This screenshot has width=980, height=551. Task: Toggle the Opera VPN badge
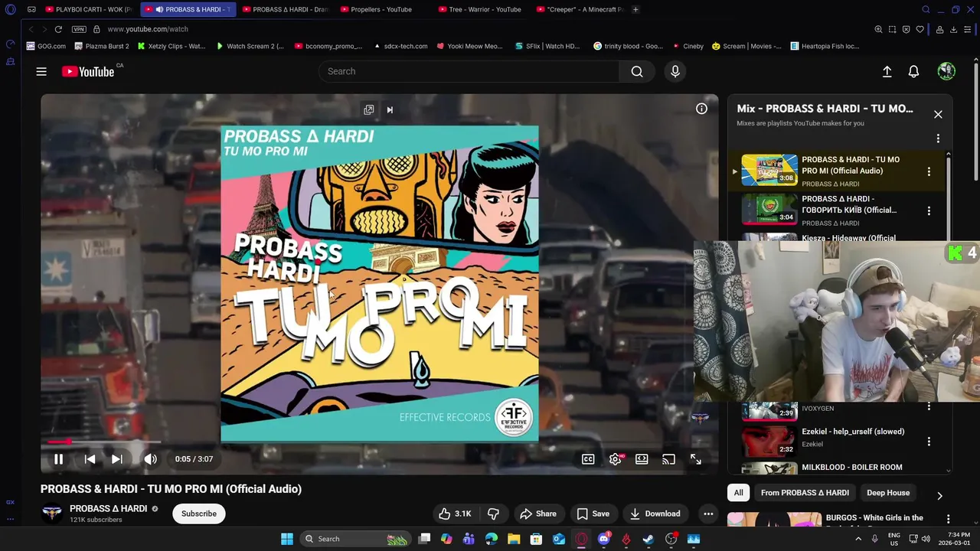pos(79,29)
